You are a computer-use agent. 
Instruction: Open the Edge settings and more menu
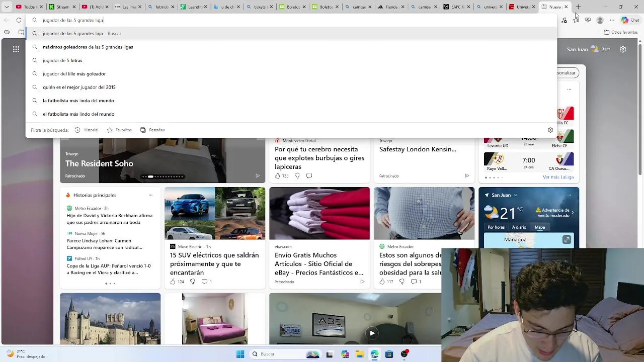612,20
